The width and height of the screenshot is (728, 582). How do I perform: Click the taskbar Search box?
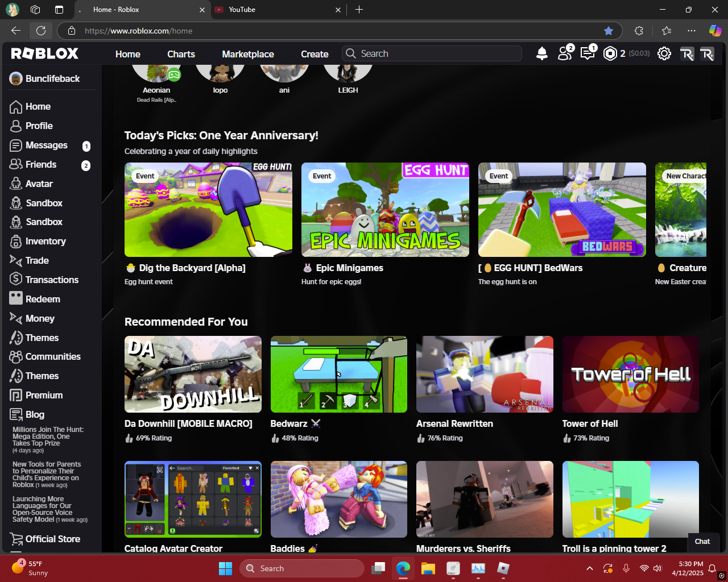click(302, 568)
